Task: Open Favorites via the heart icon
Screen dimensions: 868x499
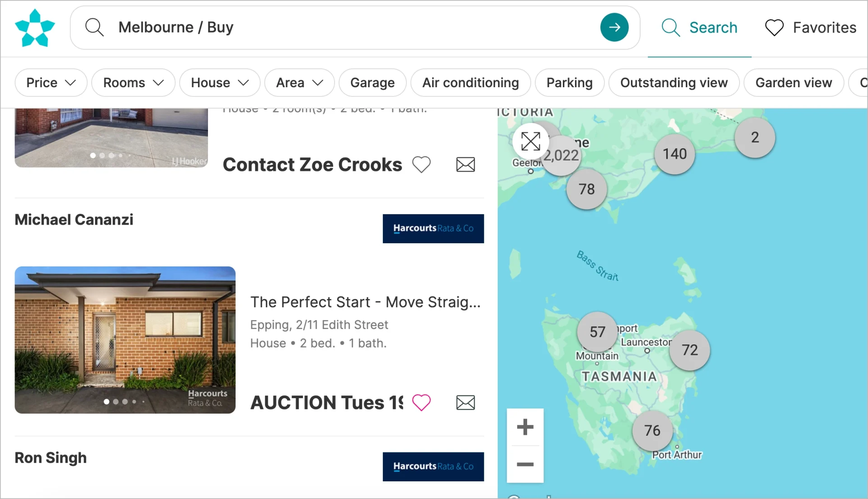Action: click(774, 27)
